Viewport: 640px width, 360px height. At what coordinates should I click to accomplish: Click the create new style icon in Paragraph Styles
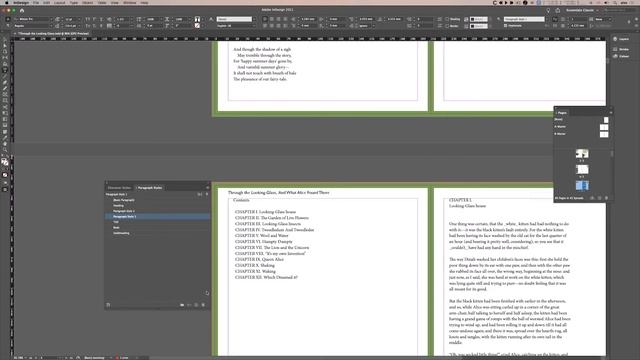pyautogui.click(x=196, y=305)
